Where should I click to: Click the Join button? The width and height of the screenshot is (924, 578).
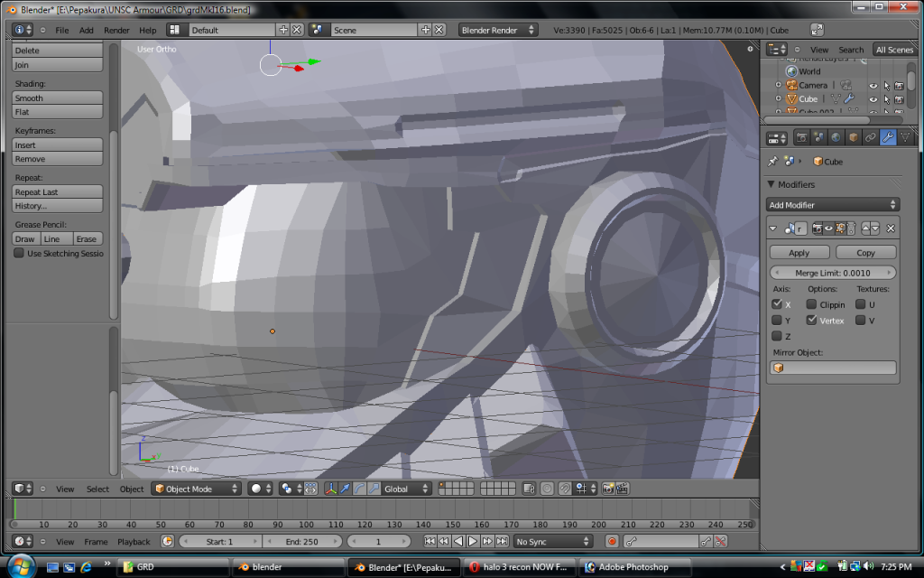(57, 65)
